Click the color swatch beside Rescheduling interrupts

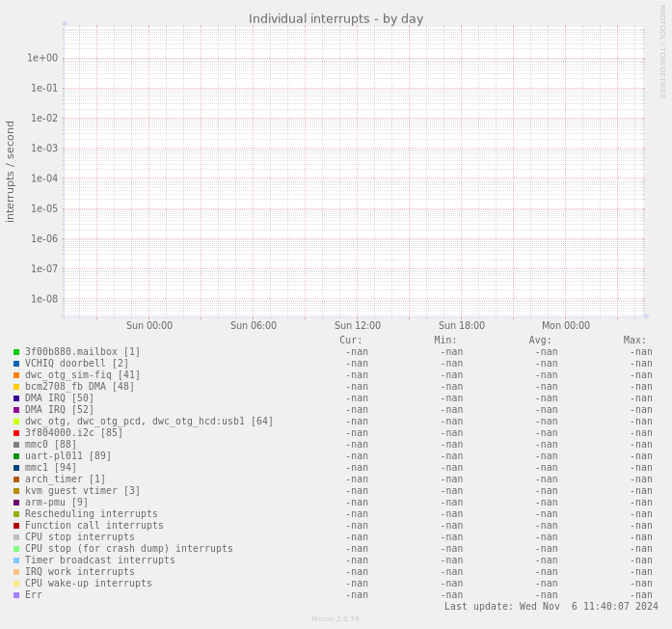click(x=16, y=514)
